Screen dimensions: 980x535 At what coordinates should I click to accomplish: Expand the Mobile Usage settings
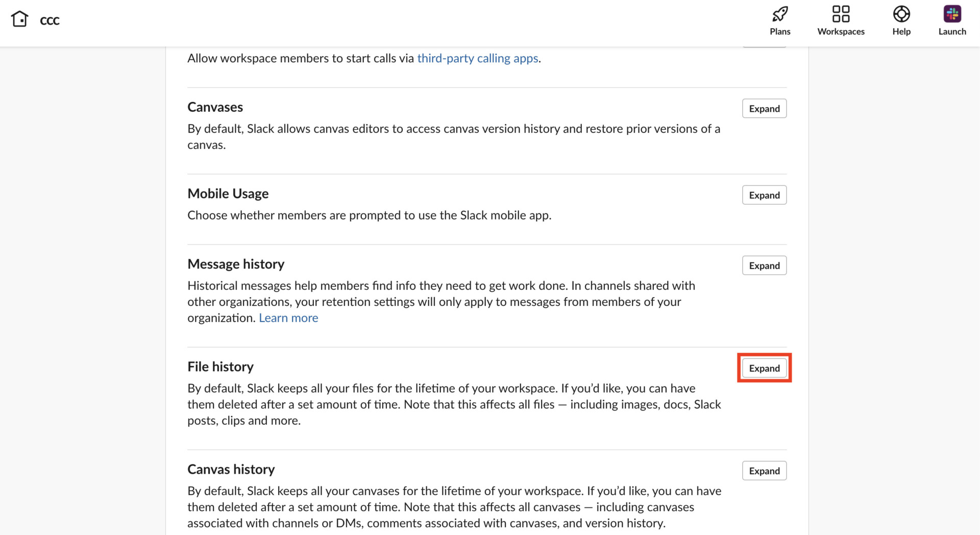[x=764, y=194]
